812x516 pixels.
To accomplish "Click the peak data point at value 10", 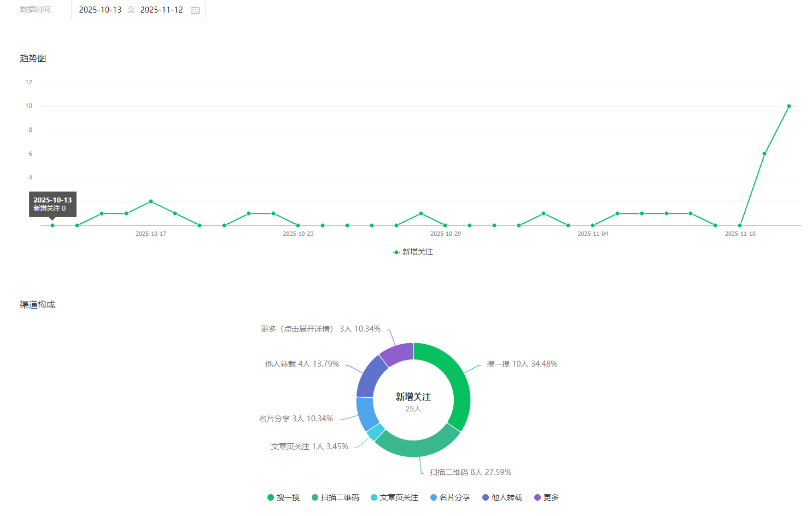I will click(788, 106).
